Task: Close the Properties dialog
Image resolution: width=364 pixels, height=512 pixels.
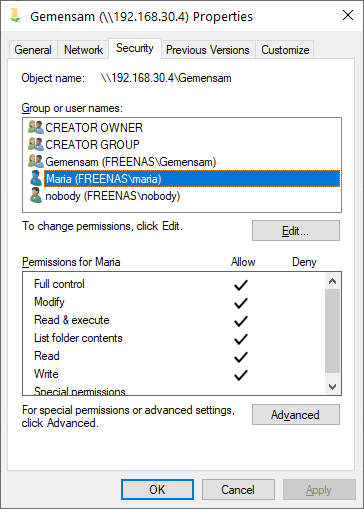Action: 348,15
